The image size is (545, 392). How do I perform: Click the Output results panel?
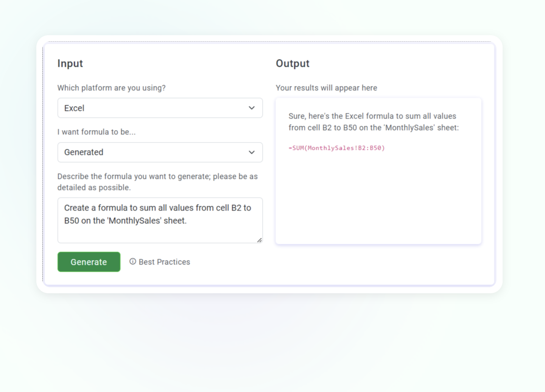378,170
